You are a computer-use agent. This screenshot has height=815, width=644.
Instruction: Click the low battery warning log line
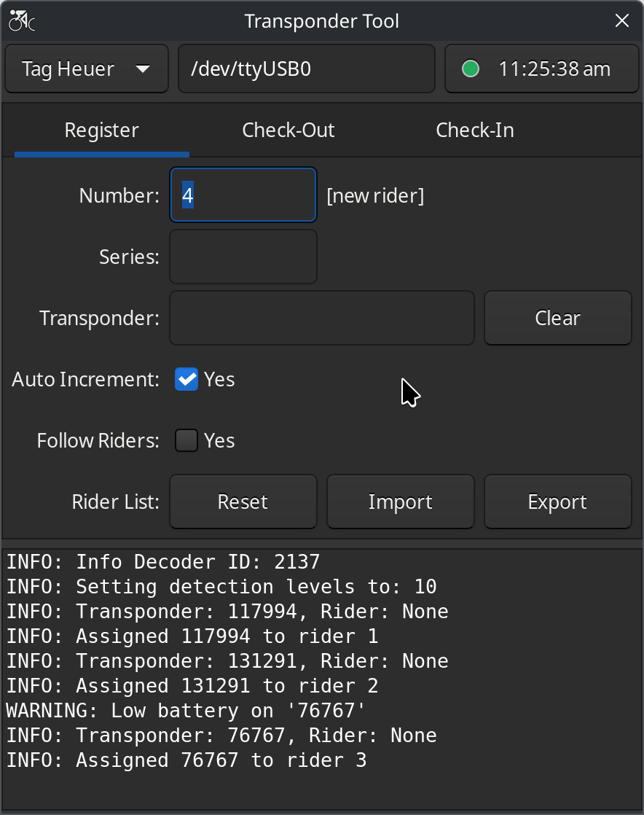[186, 711]
